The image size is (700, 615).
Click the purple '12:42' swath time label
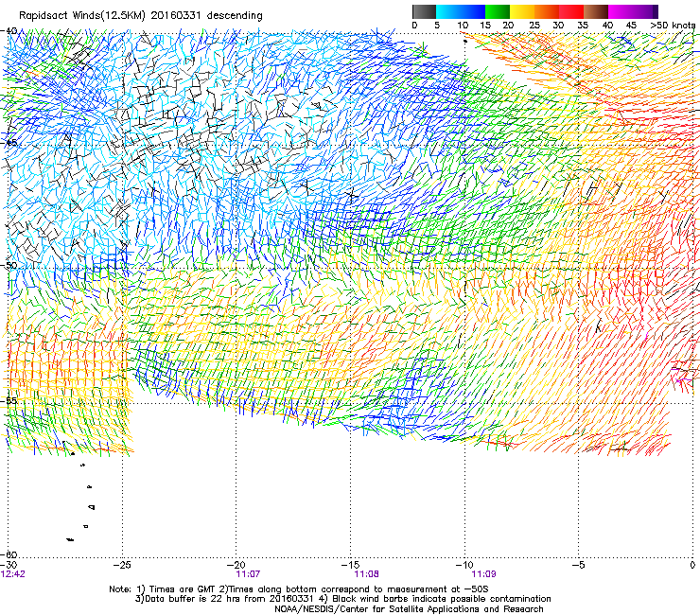click(13, 574)
